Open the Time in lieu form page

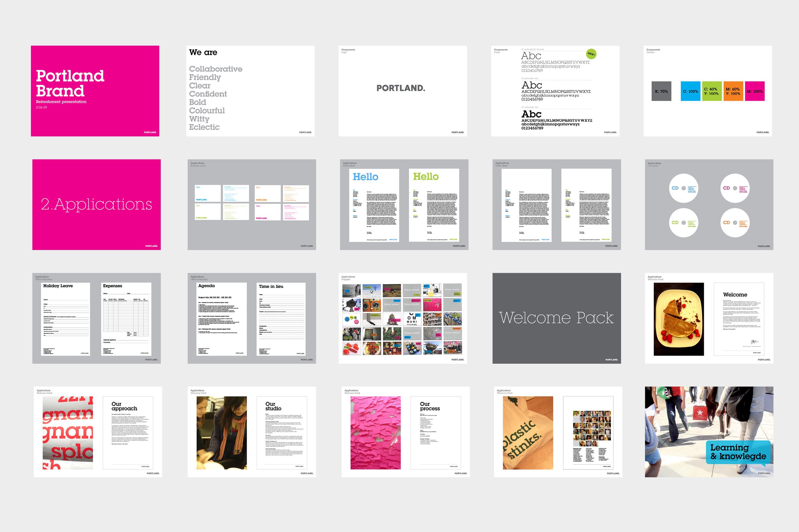coord(281,319)
